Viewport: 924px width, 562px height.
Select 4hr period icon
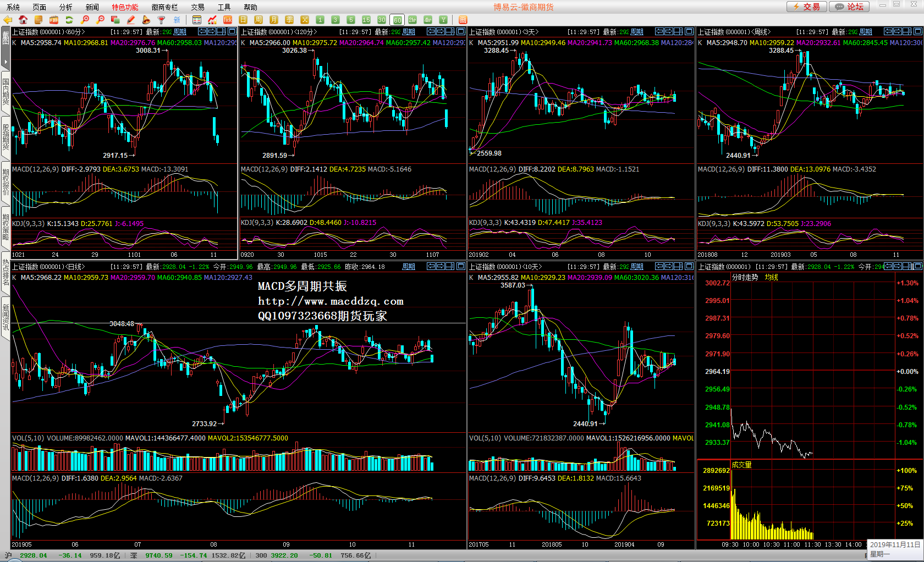point(428,20)
